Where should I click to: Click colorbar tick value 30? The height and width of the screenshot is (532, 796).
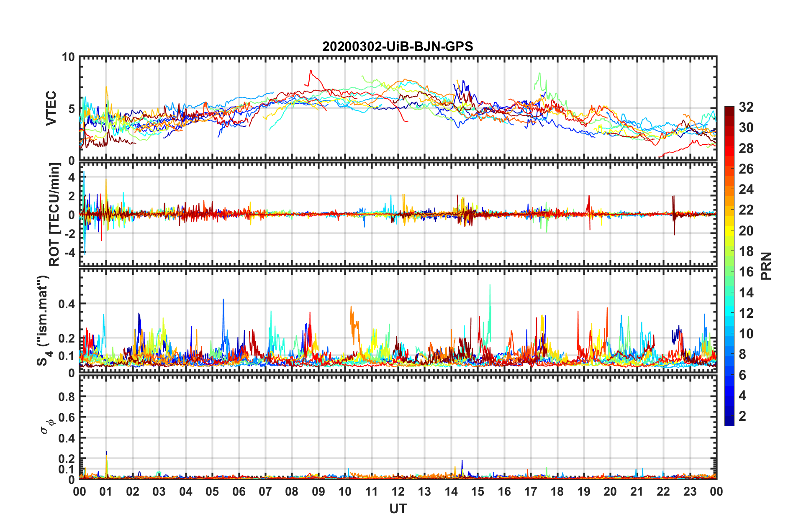746,128
